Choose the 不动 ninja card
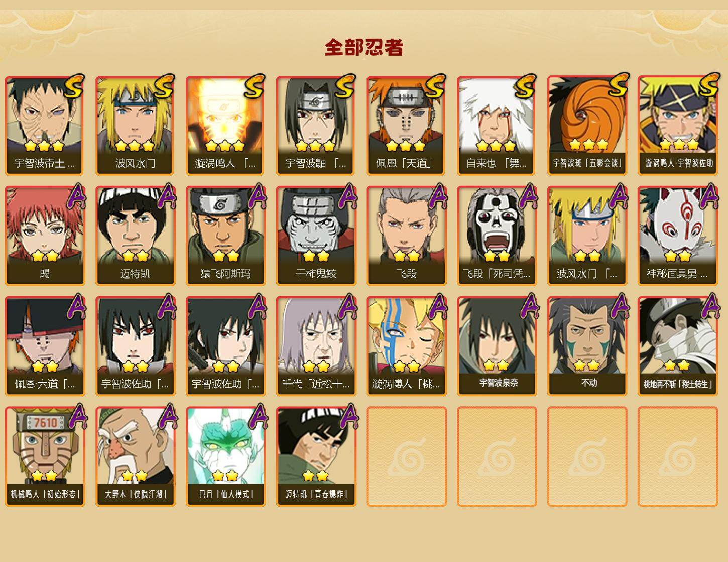 coord(587,346)
